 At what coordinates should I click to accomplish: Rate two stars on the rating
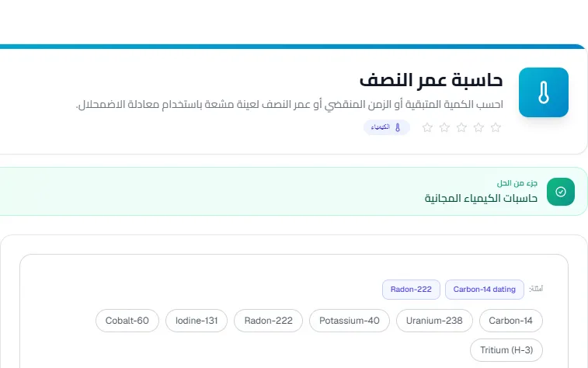(x=478, y=127)
